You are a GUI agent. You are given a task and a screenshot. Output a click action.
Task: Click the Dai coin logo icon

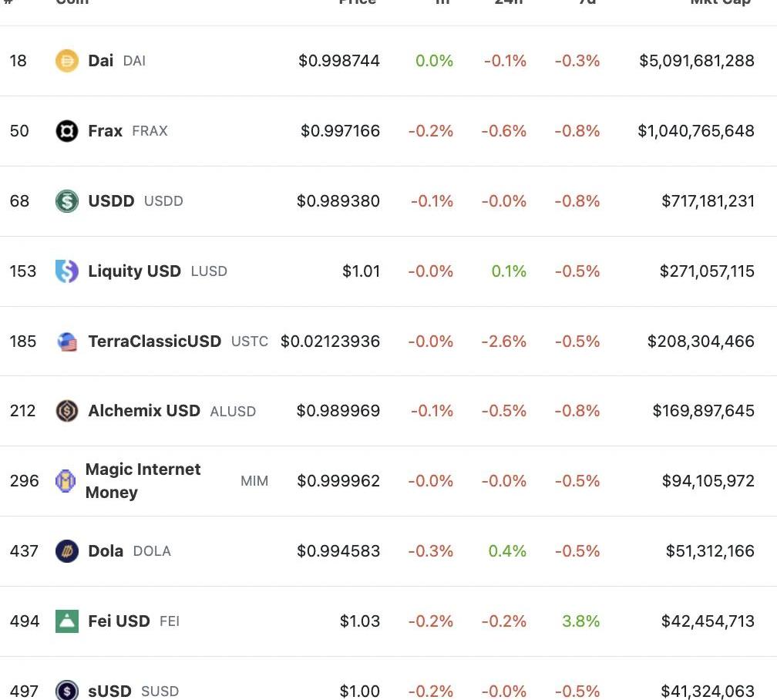67,61
